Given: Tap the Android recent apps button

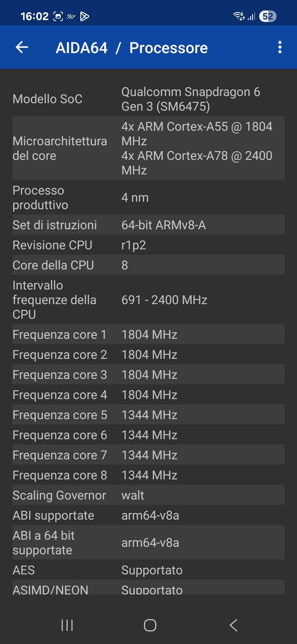Looking at the screenshot, I should [67, 625].
